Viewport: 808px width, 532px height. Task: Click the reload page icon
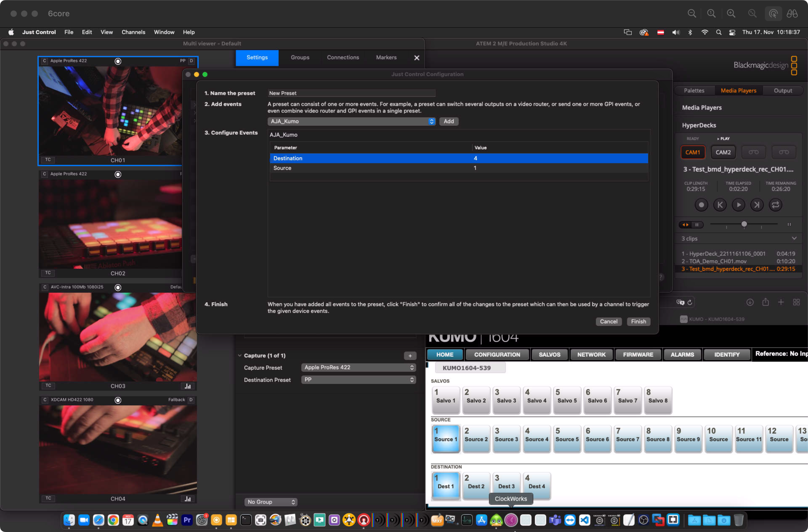coord(690,302)
